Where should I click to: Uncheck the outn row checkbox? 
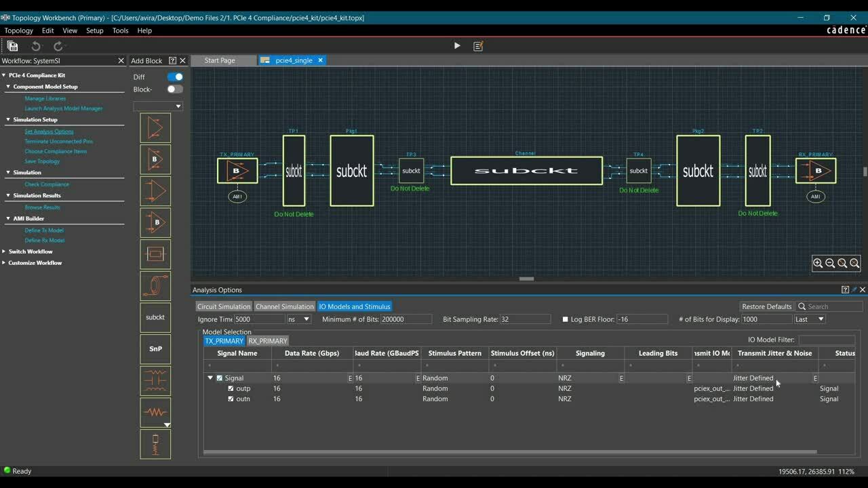231,399
